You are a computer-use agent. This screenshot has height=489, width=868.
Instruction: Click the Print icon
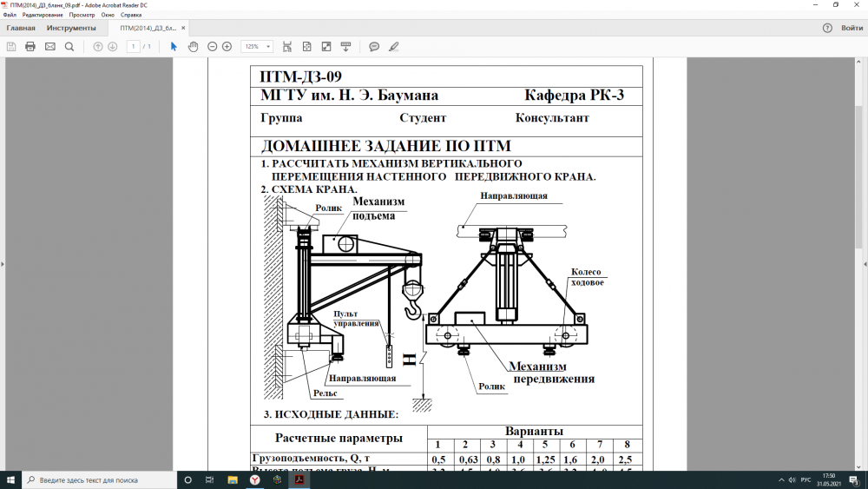pyautogui.click(x=30, y=47)
